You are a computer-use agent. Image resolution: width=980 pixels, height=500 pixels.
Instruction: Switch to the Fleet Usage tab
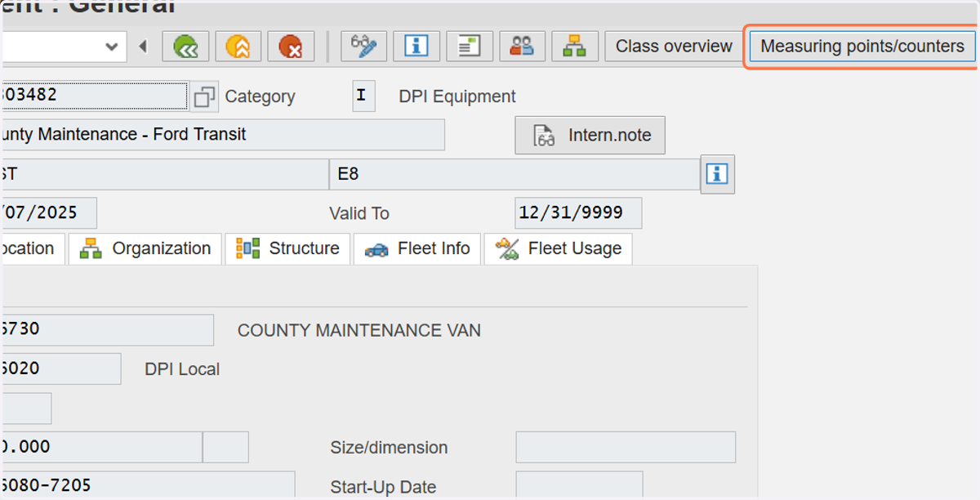click(x=558, y=248)
